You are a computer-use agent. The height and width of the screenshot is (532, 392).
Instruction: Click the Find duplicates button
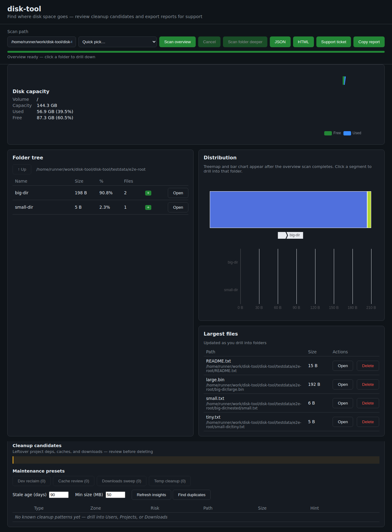click(x=192, y=495)
